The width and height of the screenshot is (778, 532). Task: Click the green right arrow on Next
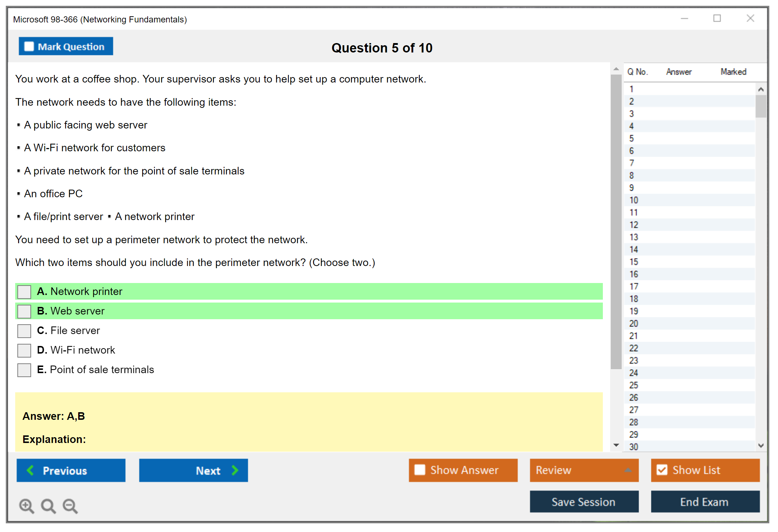pyautogui.click(x=235, y=470)
